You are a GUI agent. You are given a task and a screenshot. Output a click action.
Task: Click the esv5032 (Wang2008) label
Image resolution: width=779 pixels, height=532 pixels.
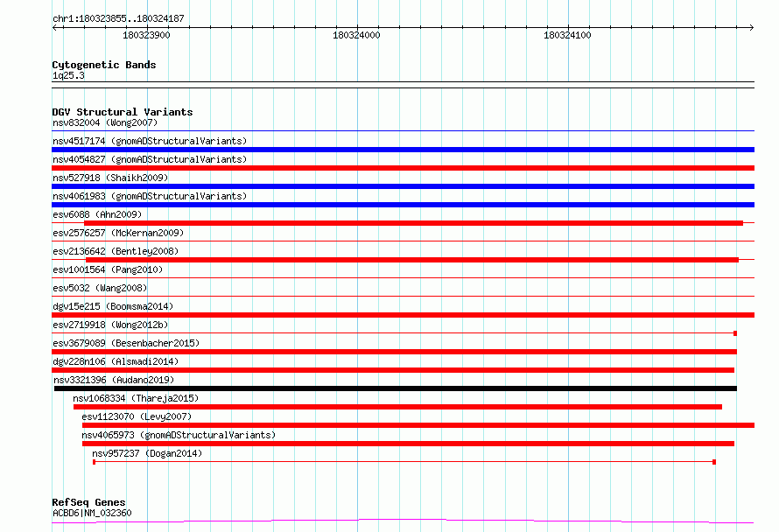[x=100, y=288]
